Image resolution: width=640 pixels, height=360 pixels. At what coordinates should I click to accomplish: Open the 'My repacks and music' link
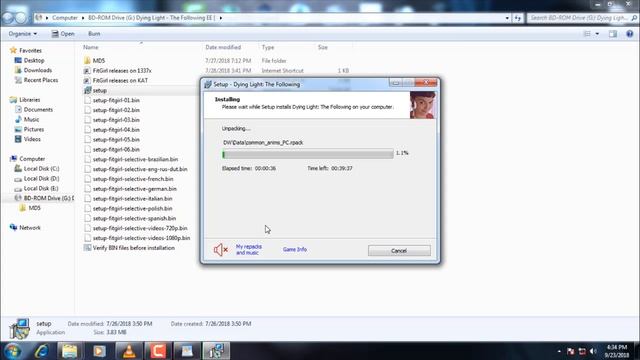[249, 249]
